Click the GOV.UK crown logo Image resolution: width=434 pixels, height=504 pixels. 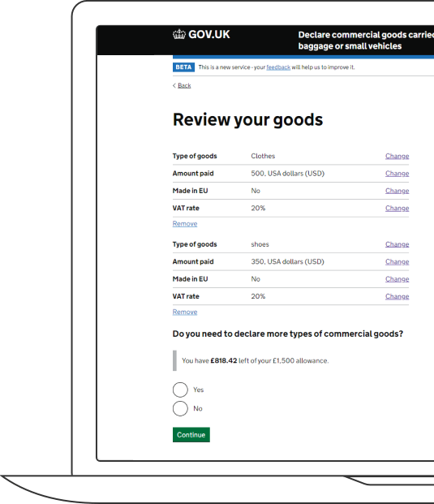(179, 34)
